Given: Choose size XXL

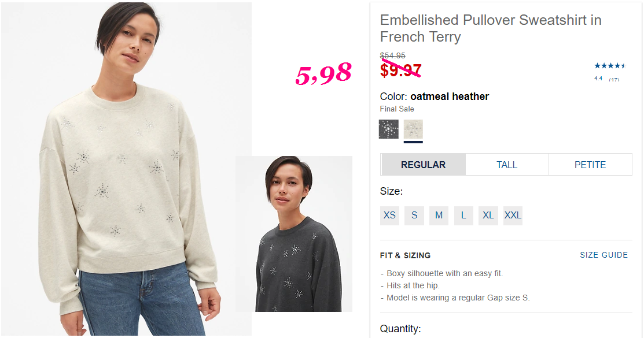Looking at the screenshot, I should click(x=513, y=216).
